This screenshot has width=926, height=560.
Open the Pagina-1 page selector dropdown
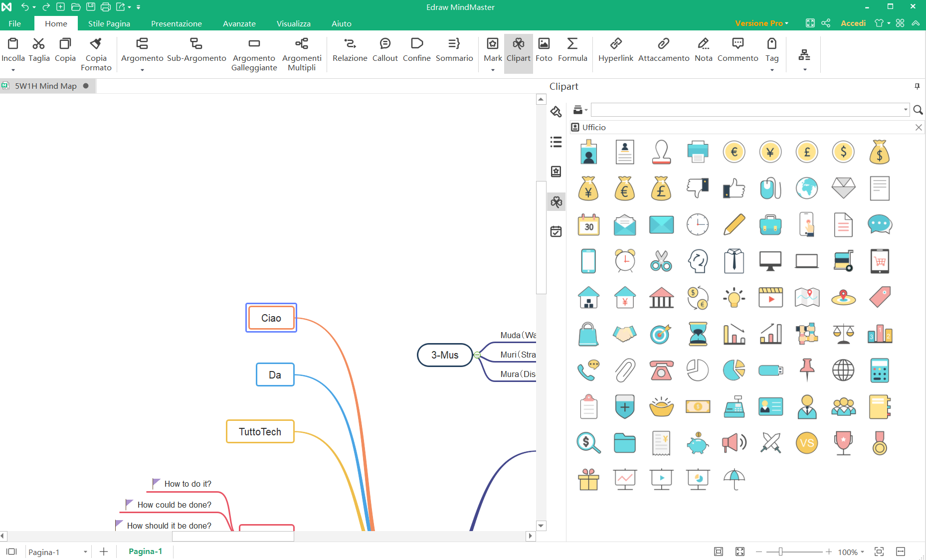coord(85,552)
